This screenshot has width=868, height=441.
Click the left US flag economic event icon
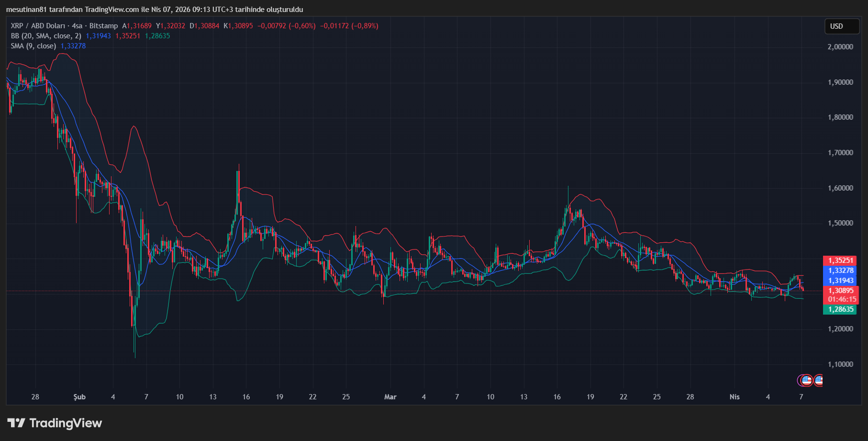(806, 381)
